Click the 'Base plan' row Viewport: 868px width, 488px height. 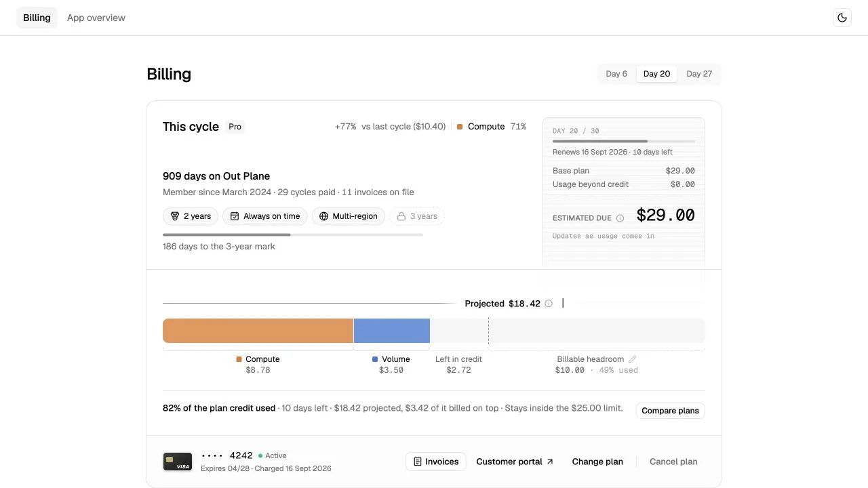pos(624,171)
